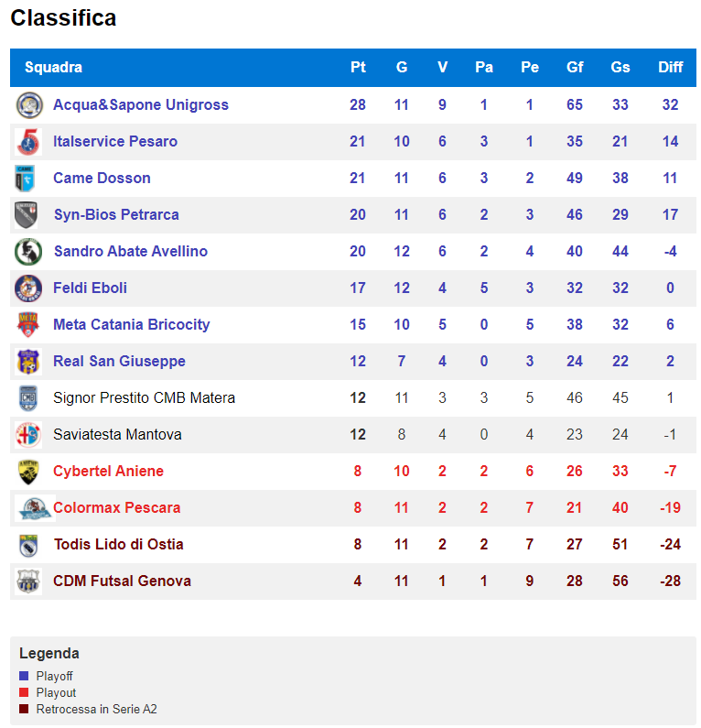Screen dimensions: 701x728
Task: Click the CDM Futsal Genova crest
Action: click(x=28, y=581)
